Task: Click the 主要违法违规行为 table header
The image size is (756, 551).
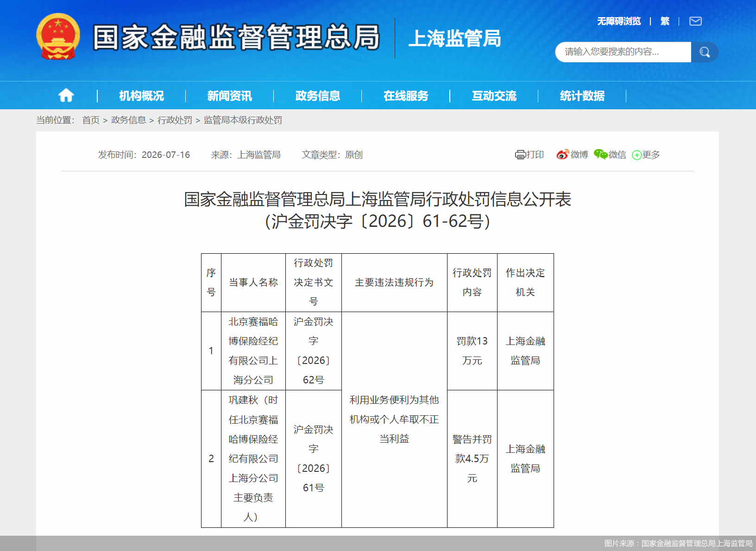Action: (394, 282)
